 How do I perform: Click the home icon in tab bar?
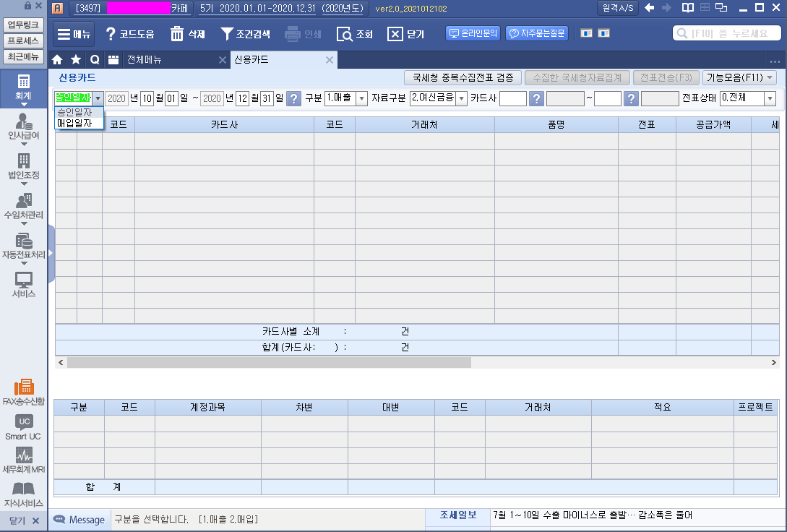[58, 60]
